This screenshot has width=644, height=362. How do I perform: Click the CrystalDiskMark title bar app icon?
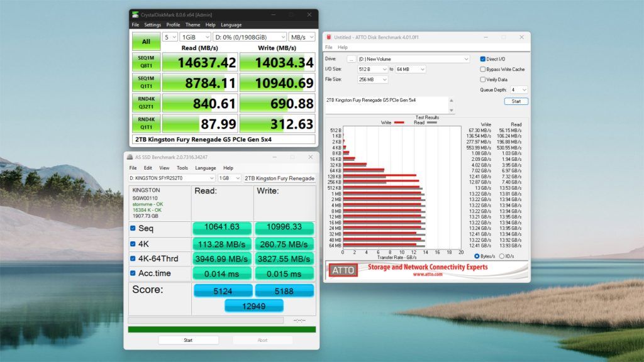pyautogui.click(x=135, y=14)
